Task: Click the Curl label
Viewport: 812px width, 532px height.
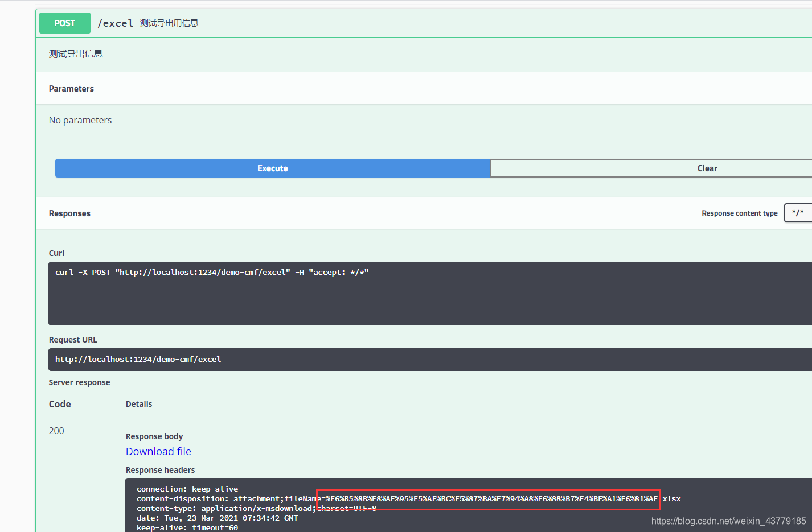Action: coord(56,253)
